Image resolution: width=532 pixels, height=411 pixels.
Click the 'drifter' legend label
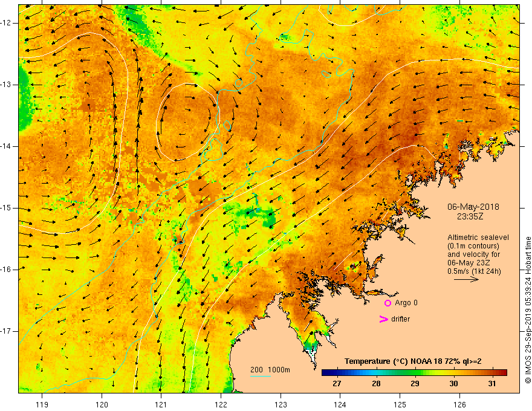[400, 319]
